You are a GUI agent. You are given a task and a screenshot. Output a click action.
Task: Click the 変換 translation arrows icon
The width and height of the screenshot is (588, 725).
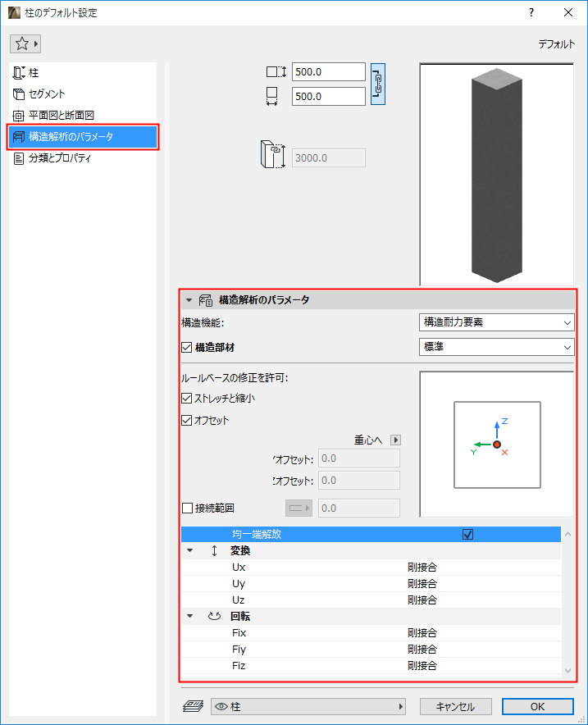214,550
